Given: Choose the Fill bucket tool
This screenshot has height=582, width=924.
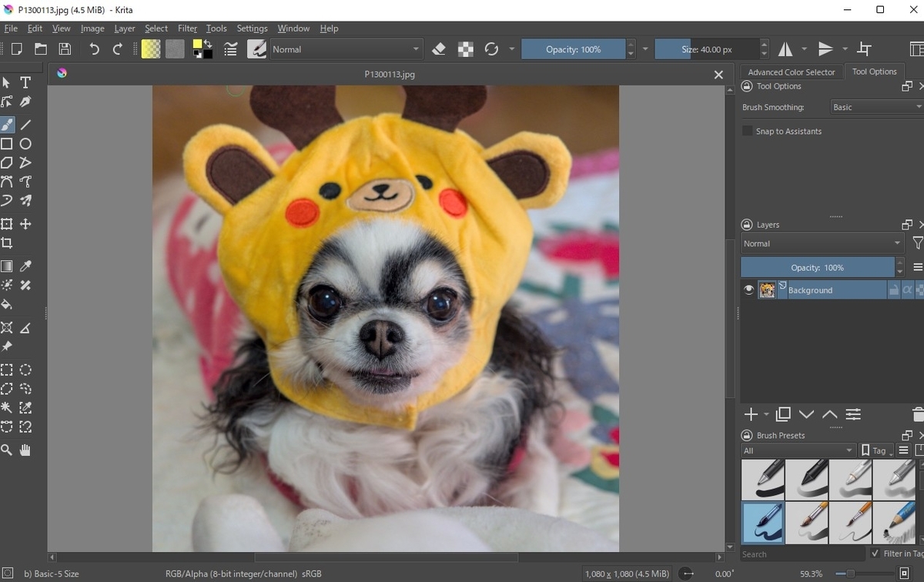Looking at the screenshot, I should [x=6, y=304].
